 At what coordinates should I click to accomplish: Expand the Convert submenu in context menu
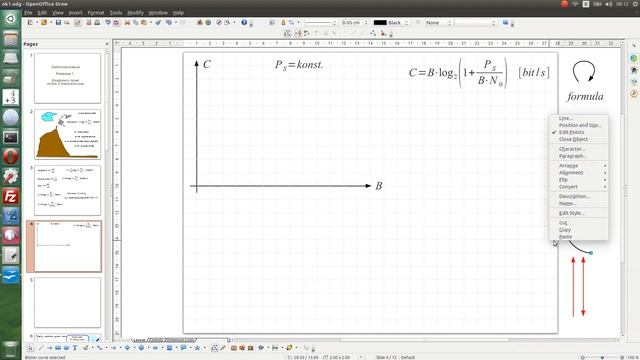[x=578, y=187]
